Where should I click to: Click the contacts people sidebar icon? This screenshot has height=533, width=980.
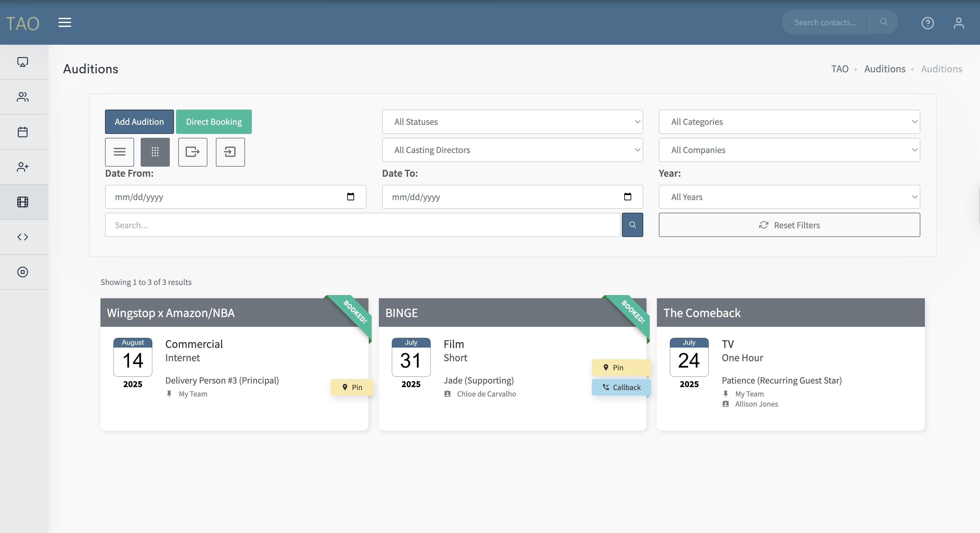[x=23, y=97]
